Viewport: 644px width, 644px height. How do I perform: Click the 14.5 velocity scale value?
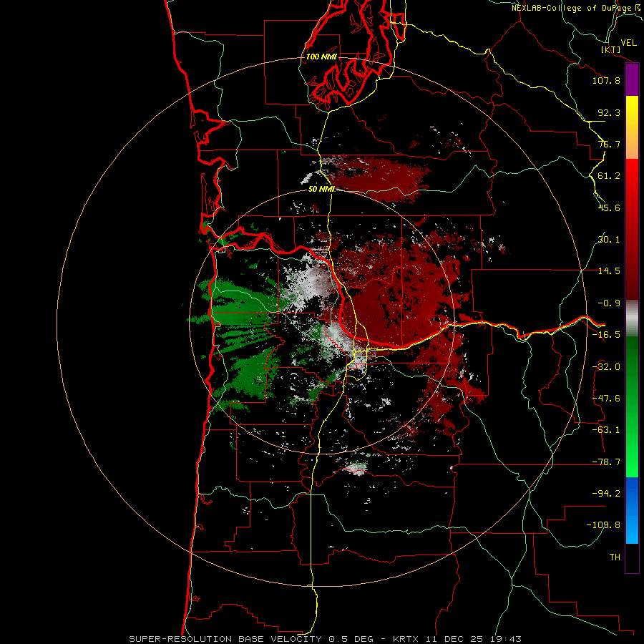click(609, 271)
